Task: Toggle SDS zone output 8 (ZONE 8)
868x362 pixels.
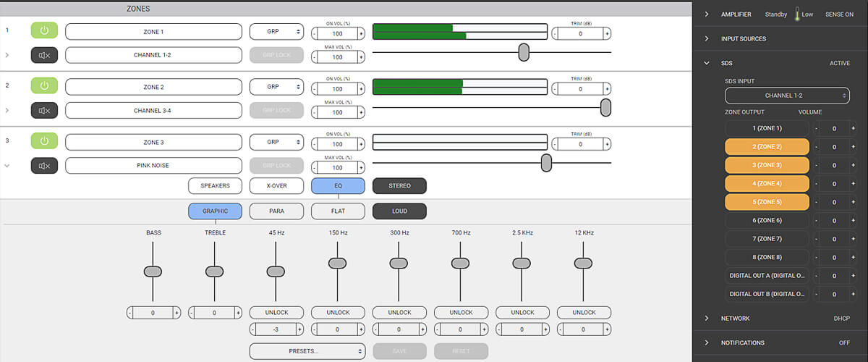Action: 767,257
